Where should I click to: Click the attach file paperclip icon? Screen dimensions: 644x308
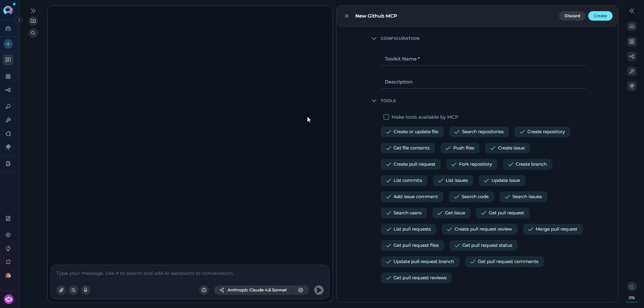[61, 290]
